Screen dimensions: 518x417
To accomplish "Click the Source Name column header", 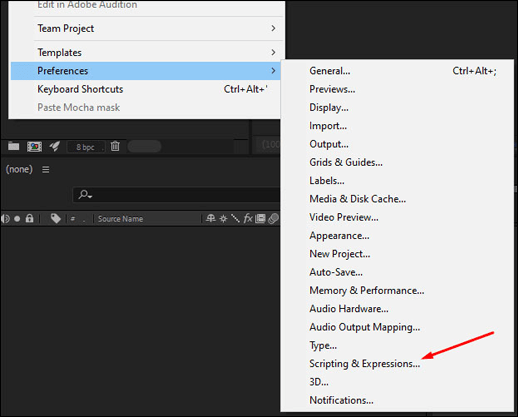I will (120, 219).
